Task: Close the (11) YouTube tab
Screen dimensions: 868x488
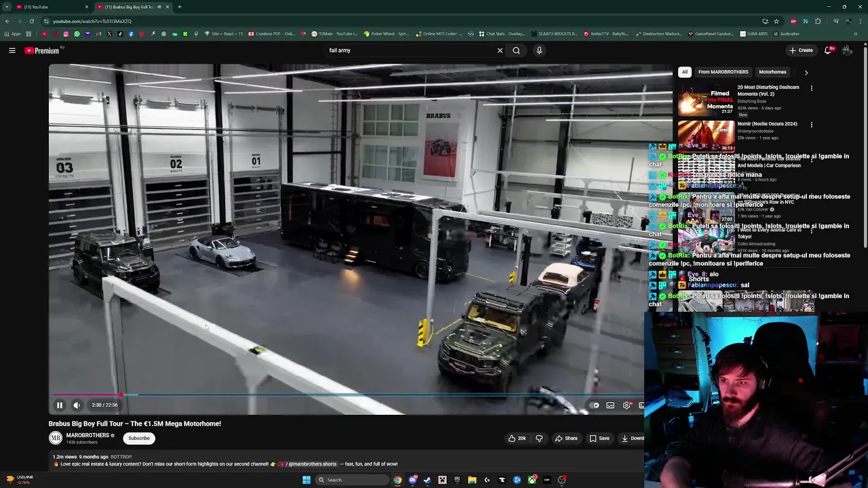Action: [x=87, y=7]
